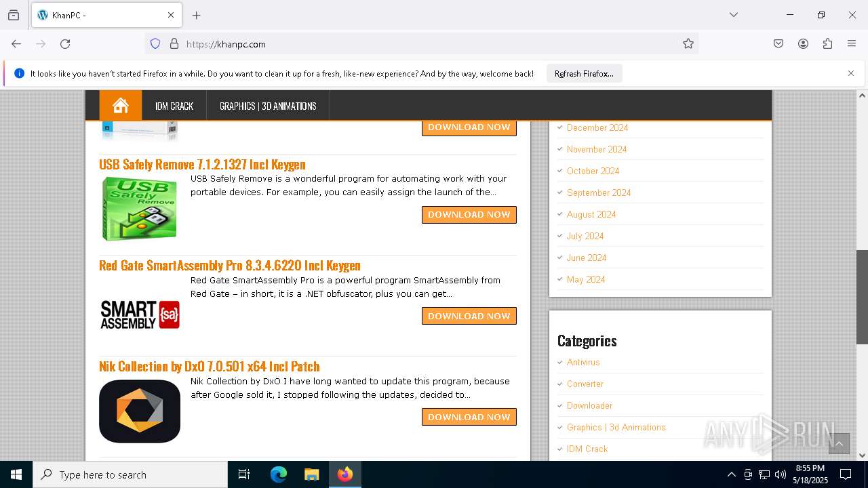868x488 pixels.
Task: Click Smart Assembly logo thumbnail
Action: [140, 315]
